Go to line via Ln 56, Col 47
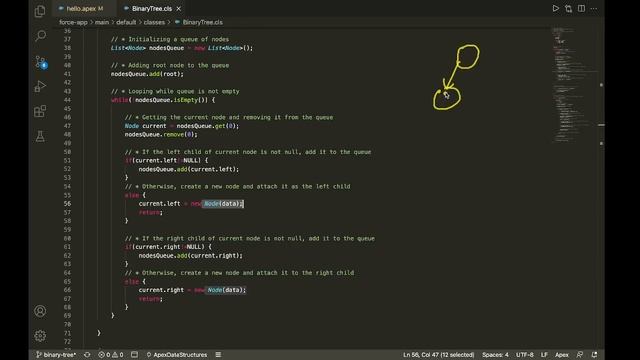This screenshot has width=640, height=360. 438,355
